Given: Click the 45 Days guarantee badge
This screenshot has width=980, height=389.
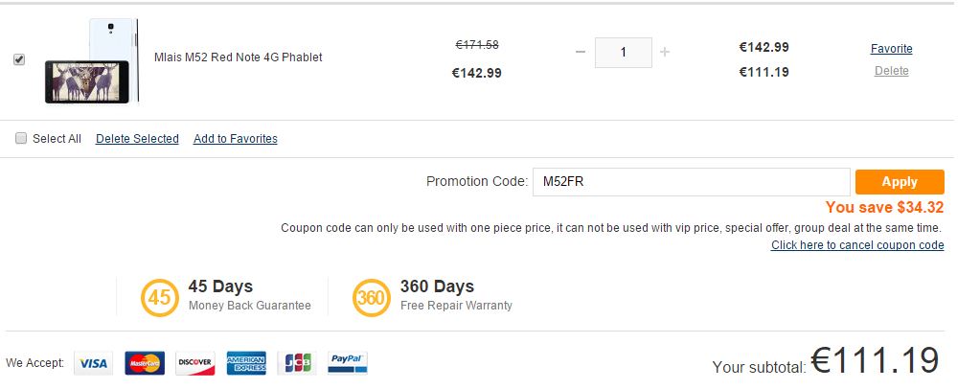Looking at the screenshot, I should click(x=159, y=297).
